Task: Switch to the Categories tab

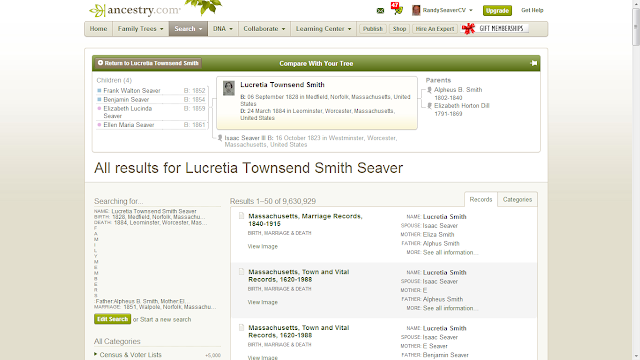Action: point(517,200)
